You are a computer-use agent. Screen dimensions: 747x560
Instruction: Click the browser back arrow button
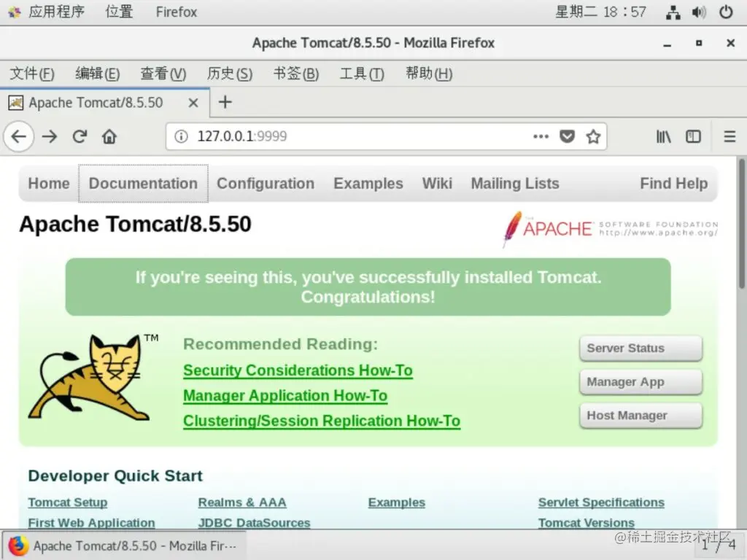(x=19, y=136)
